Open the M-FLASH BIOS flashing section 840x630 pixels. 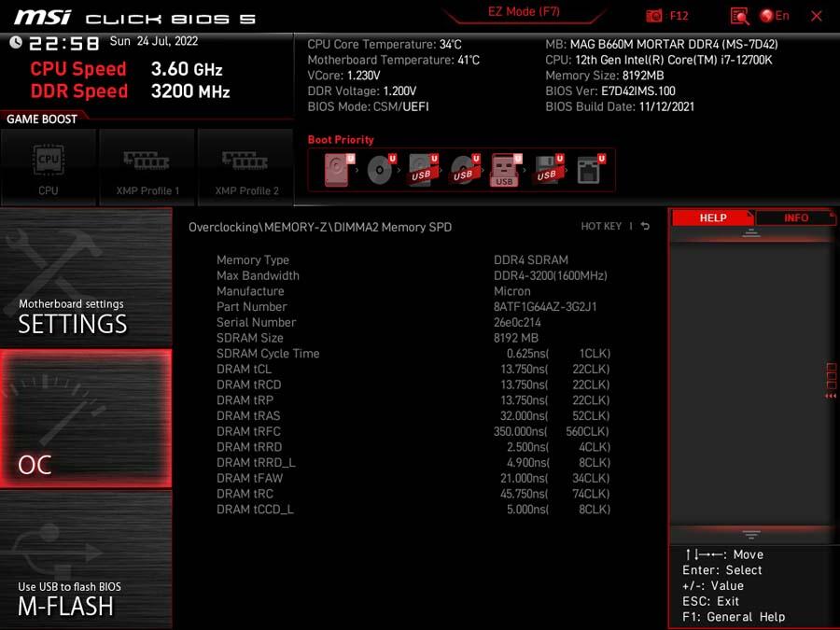86,559
